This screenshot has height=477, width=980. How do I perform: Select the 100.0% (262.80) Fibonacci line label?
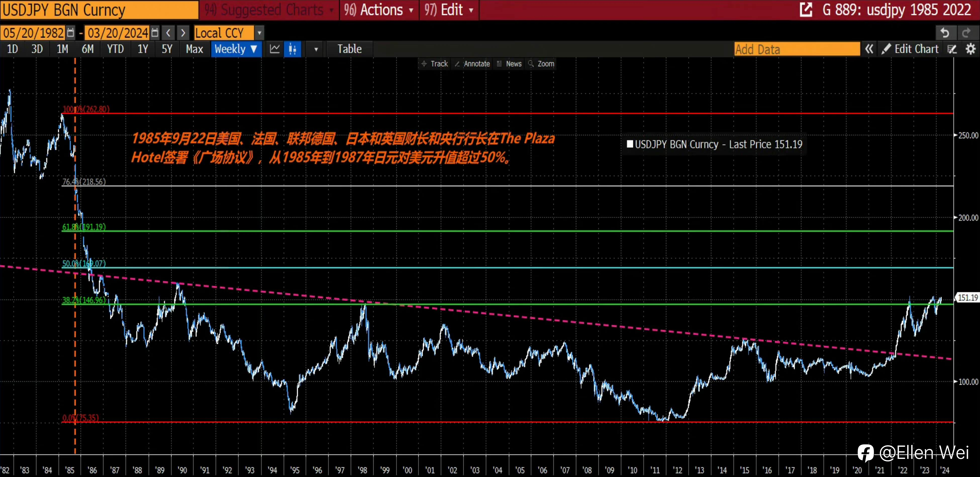[x=86, y=109]
